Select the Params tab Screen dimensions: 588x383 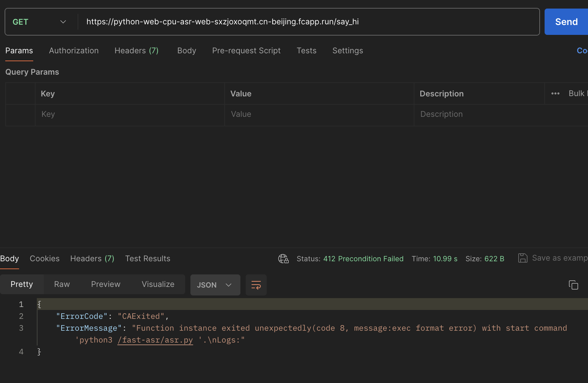click(19, 51)
